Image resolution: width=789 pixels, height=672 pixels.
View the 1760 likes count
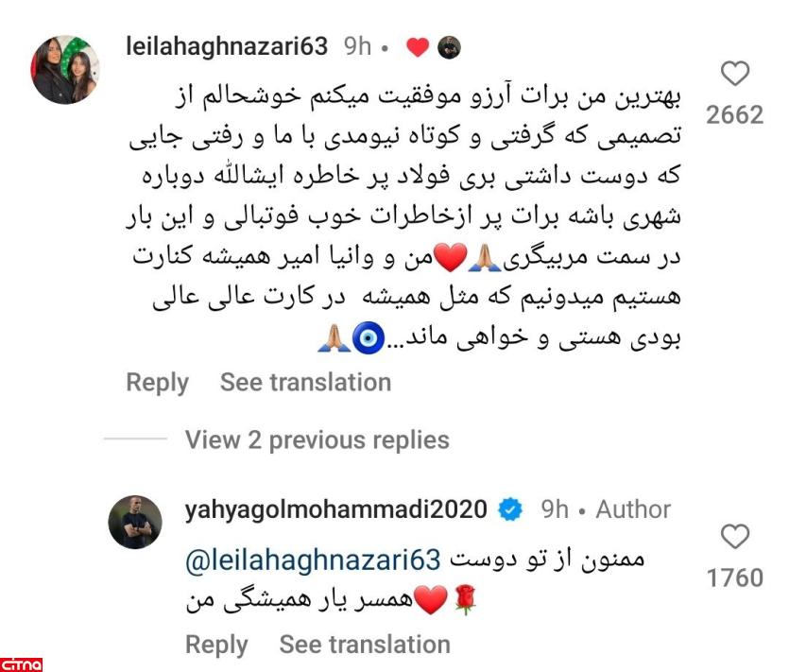(735, 577)
